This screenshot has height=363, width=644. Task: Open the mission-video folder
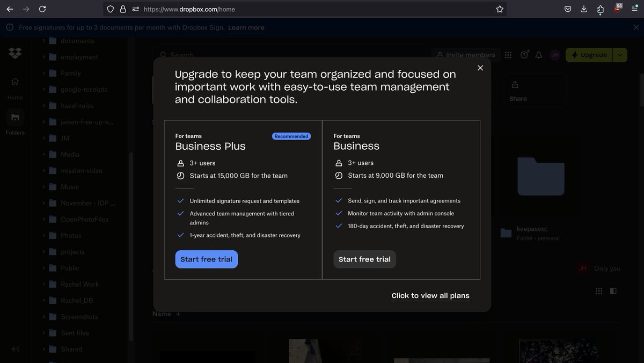[x=81, y=171]
